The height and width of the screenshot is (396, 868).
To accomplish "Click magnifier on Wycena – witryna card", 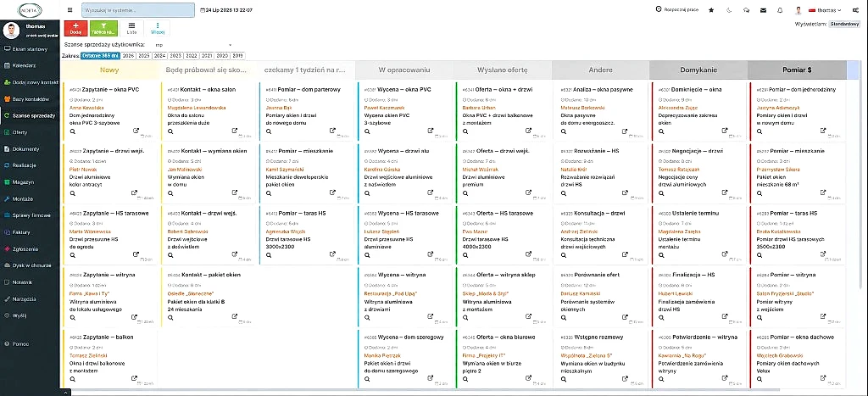I will tap(366, 317).
